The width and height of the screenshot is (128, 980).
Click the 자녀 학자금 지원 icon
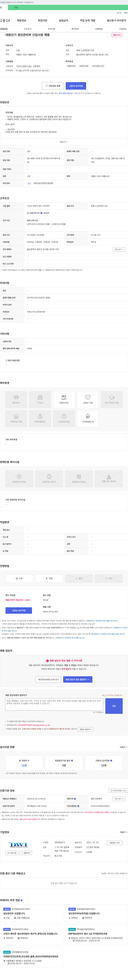(x=112, y=400)
